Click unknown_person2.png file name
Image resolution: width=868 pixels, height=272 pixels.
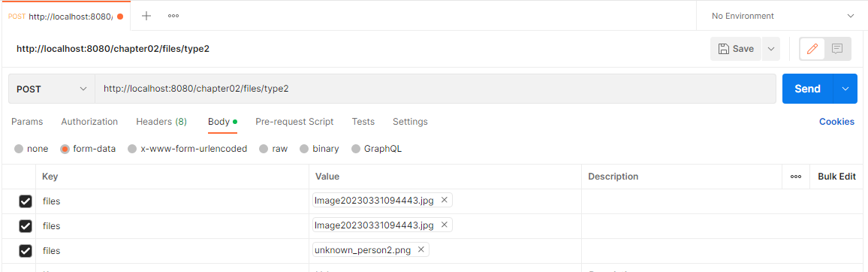pos(363,250)
